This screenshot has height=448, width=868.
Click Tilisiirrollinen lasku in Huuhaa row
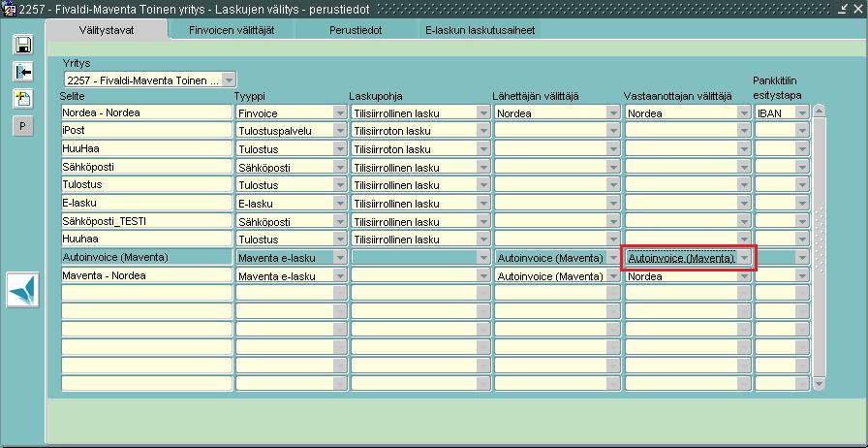[396, 240]
